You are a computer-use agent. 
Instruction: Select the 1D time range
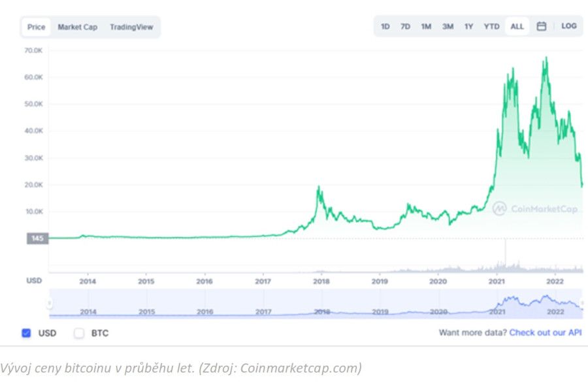[385, 26]
